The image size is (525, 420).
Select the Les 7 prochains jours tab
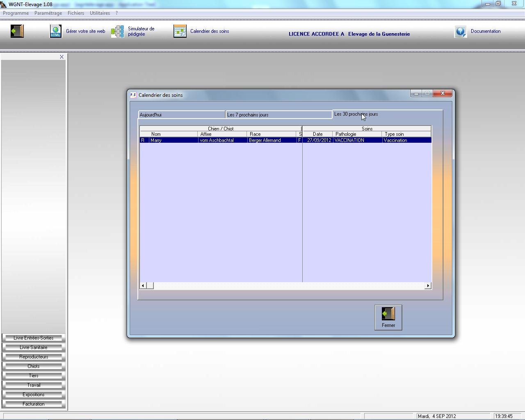click(x=278, y=115)
